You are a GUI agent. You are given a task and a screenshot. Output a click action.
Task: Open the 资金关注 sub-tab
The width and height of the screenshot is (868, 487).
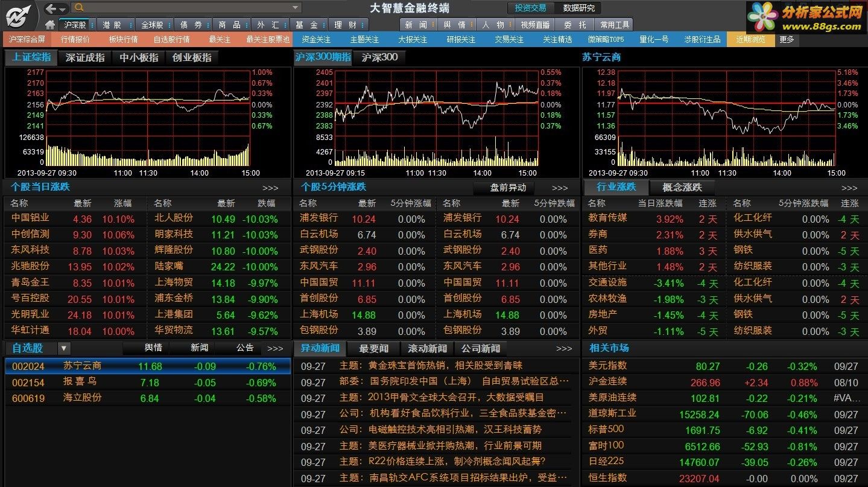point(317,39)
